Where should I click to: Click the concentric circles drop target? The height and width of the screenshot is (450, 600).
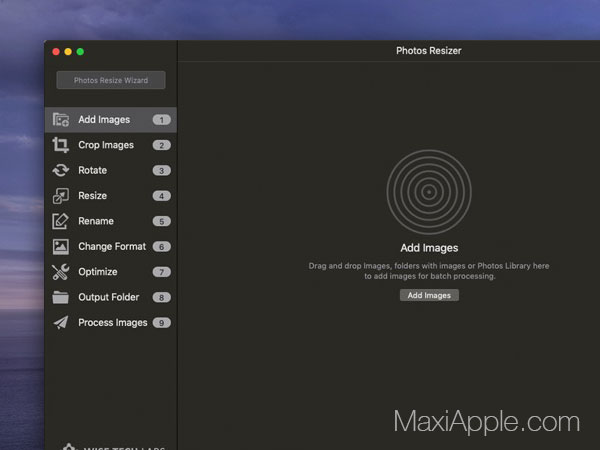coord(429,192)
